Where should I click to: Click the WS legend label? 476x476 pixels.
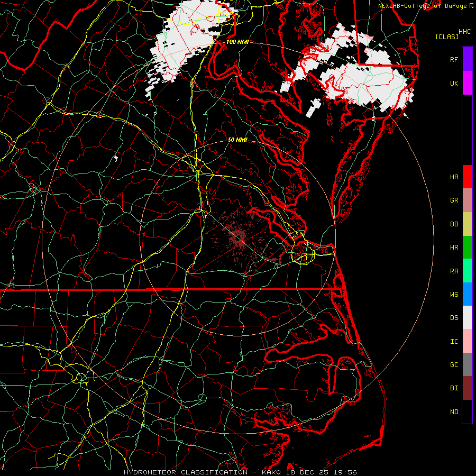pos(454,294)
